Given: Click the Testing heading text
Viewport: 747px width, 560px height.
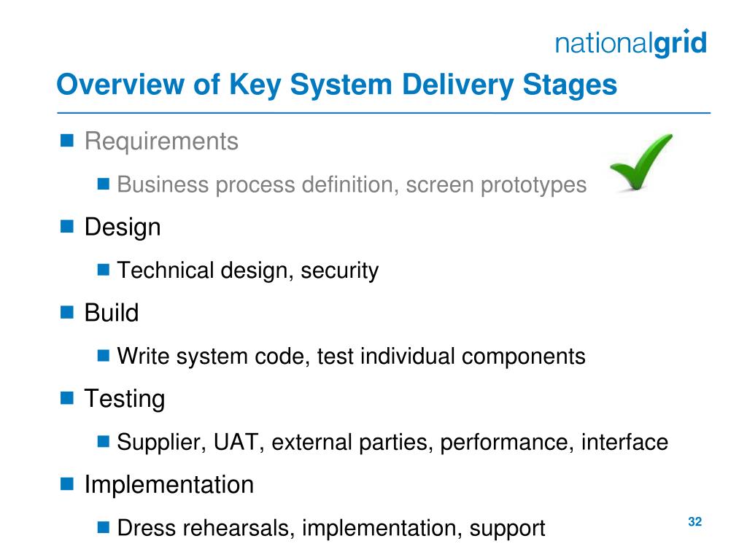Looking at the screenshot, I should tap(125, 399).
